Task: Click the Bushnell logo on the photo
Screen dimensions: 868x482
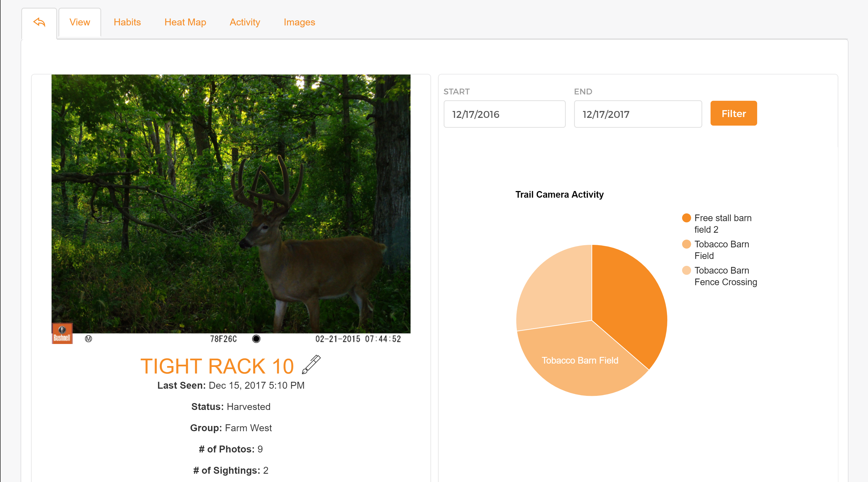Action: (x=62, y=334)
